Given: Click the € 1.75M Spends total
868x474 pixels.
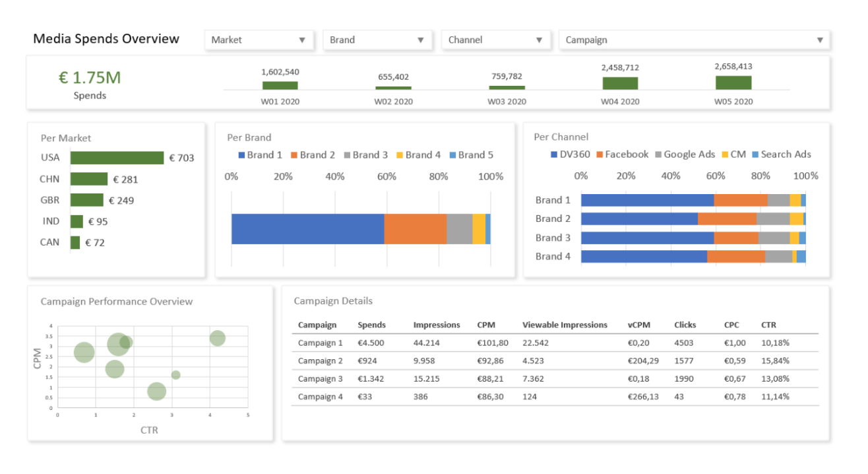Looking at the screenshot, I should tap(90, 78).
